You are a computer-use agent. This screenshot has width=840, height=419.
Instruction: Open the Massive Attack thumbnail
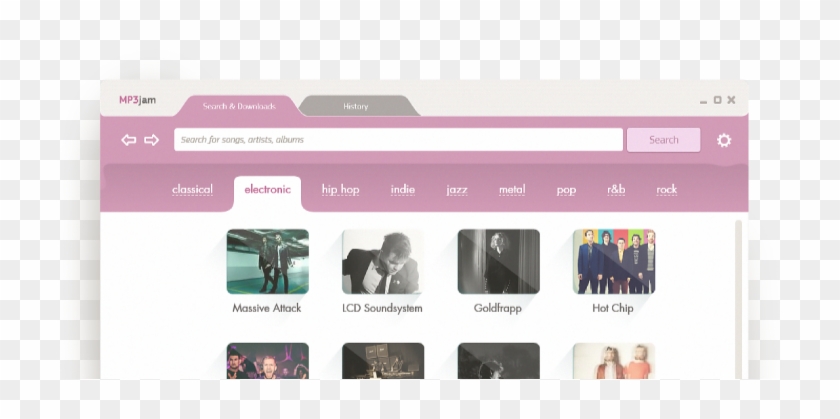[267, 261]
